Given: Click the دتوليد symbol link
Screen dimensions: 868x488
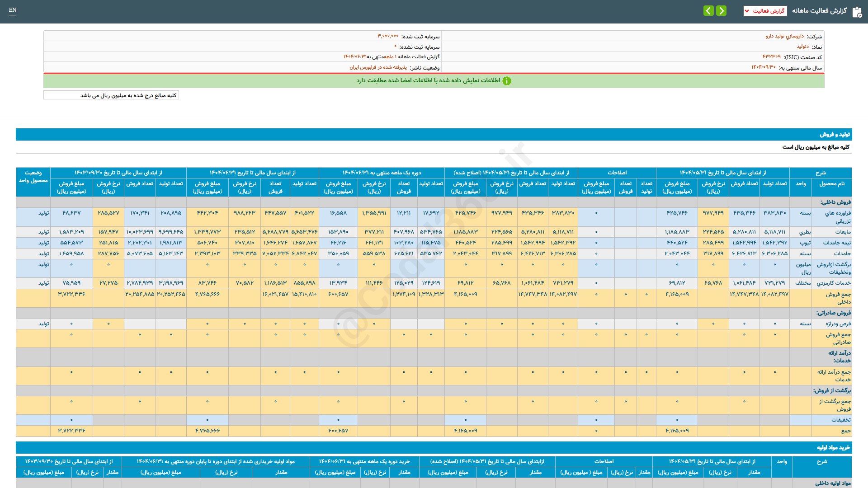Looking at the screenshot, I should pyautogui.click(x=802, y=47).
